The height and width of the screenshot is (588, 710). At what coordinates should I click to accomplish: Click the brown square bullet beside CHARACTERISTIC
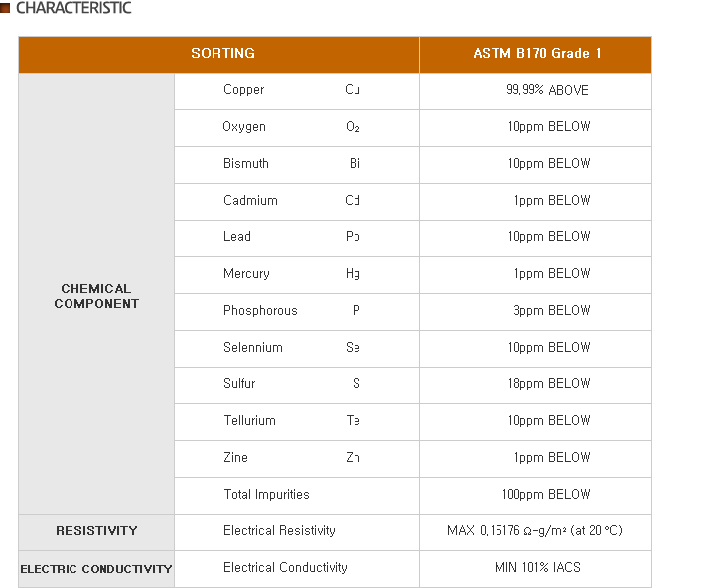click(5, 9)
